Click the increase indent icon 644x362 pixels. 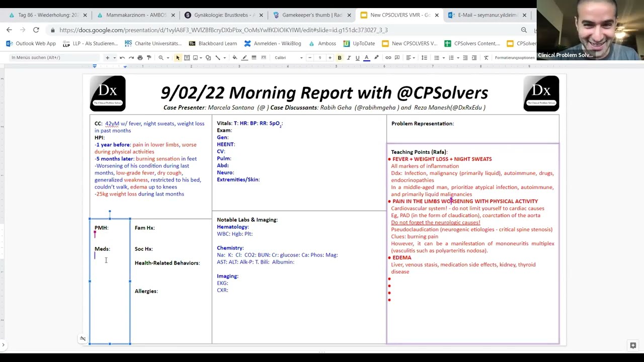(x=474, y=58)
